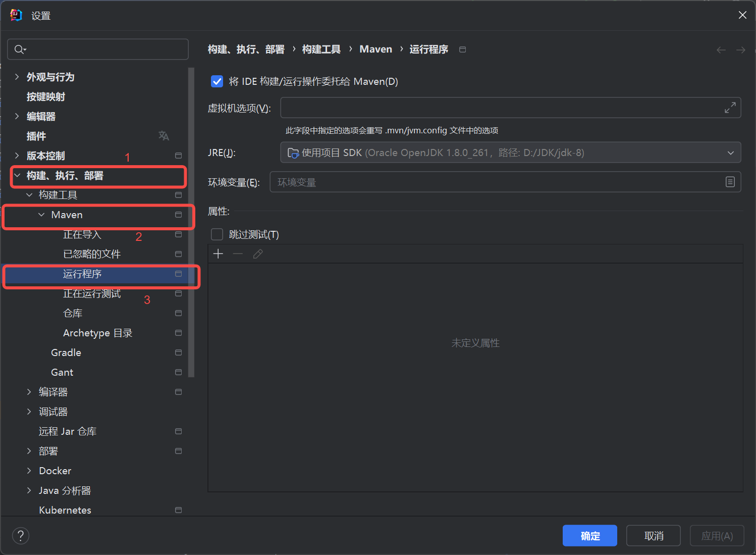
Task: Select 外观与行为 in the sidebar
Action: (x=50, y=77)
